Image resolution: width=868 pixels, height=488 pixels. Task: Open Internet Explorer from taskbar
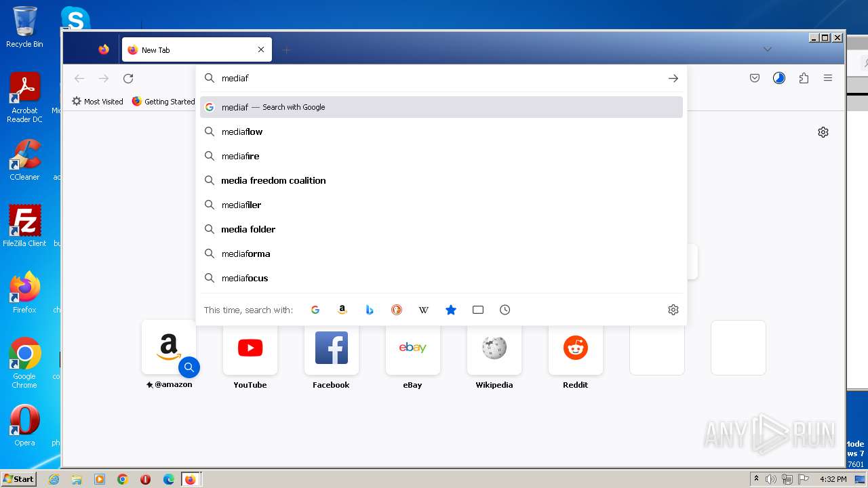point(54,479)
